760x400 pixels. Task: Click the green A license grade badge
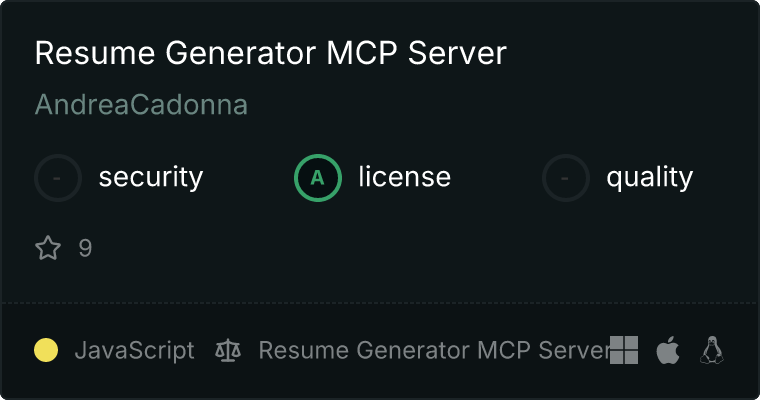point(318,178)
